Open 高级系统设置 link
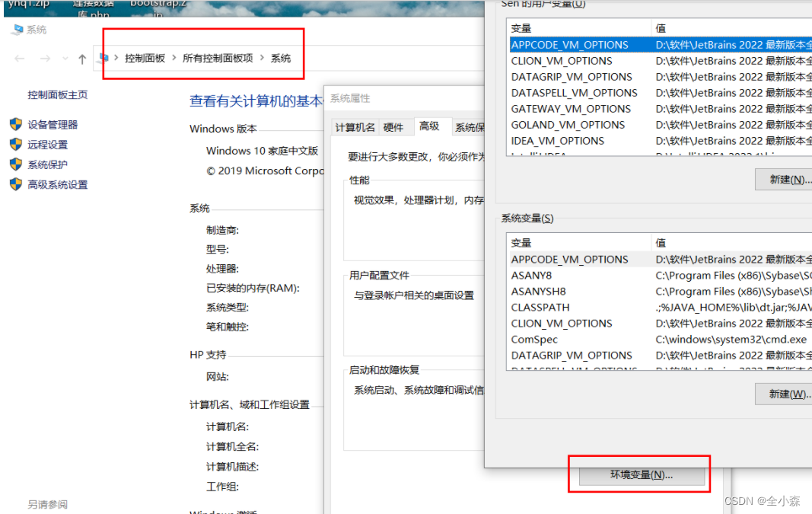Image resolution: width=812 pixels, height=514 pixels. [58, 184]
